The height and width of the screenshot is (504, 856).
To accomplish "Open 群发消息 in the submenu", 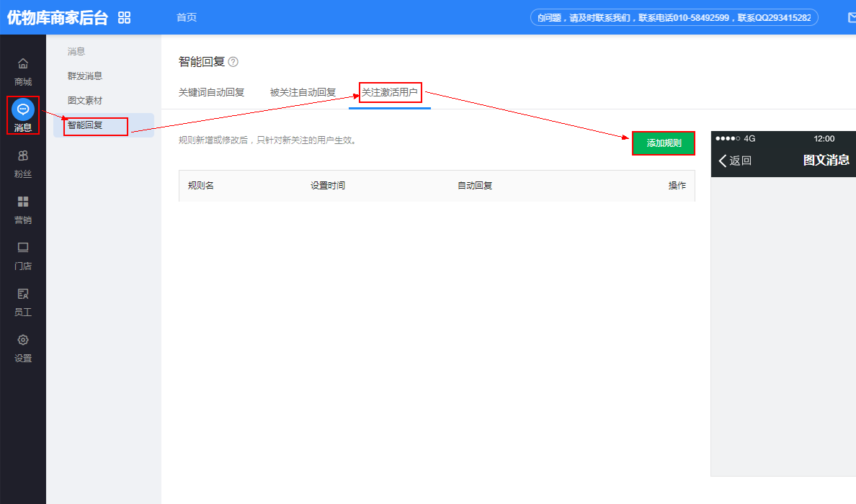I will click(85, 76).
